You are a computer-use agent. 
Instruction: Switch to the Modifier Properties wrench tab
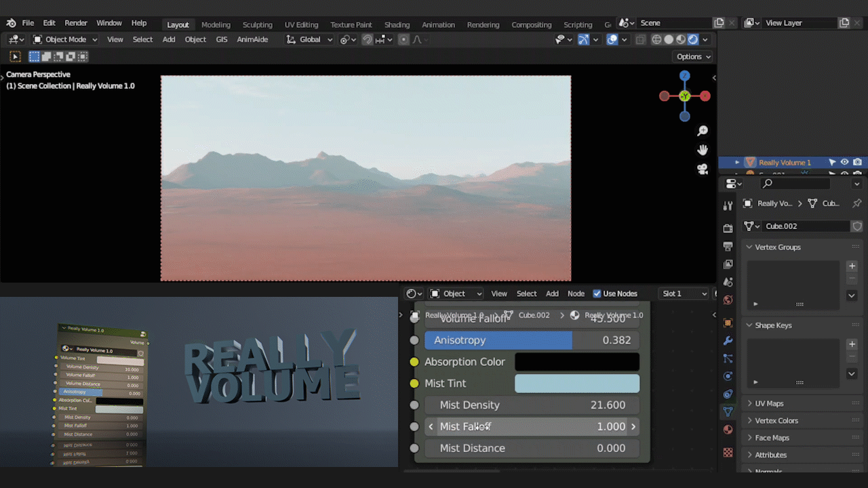click(x=728, y=342)
